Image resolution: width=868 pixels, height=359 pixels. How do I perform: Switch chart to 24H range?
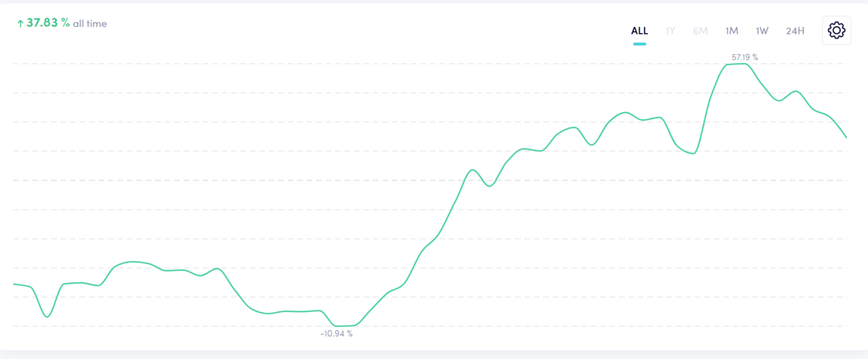(x=795, y=30)
